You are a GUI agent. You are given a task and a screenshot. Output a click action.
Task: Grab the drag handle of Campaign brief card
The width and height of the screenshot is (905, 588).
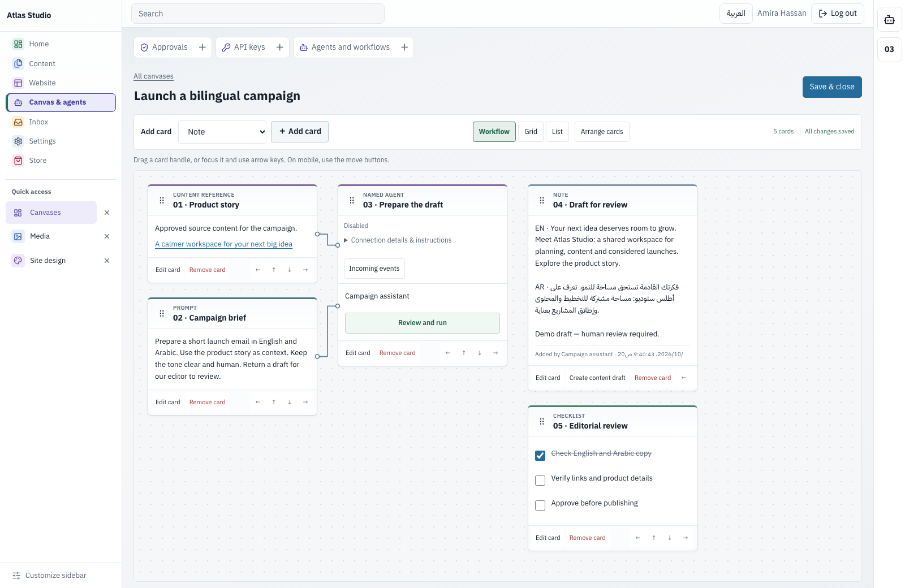point(162,313)
